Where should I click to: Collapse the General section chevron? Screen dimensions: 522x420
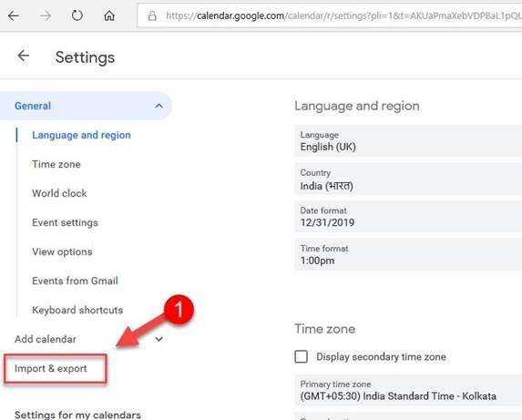159,106
